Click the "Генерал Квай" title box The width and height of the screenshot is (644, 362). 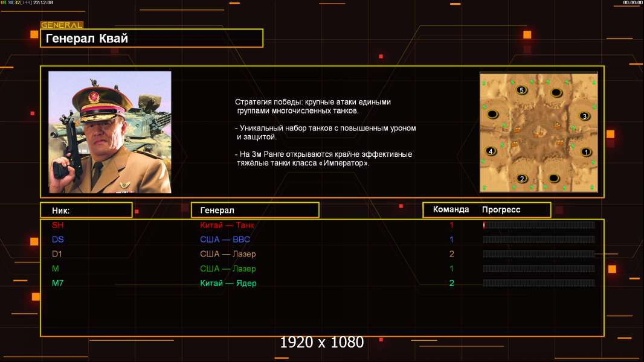[152, 38]
